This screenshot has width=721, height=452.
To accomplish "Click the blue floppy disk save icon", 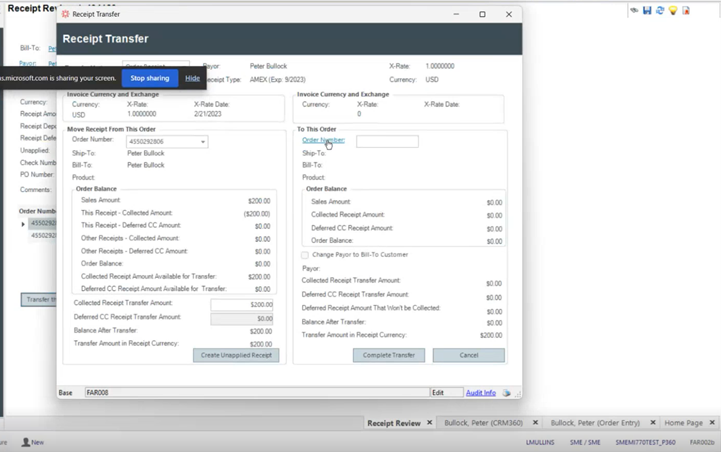I will tap(647, 10).
